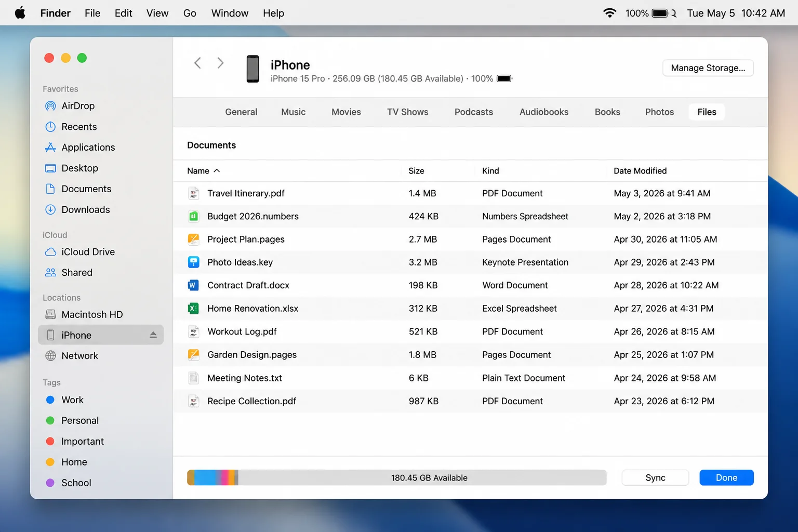
Task: Switch to the Books tab
Action: click(607, 112)
